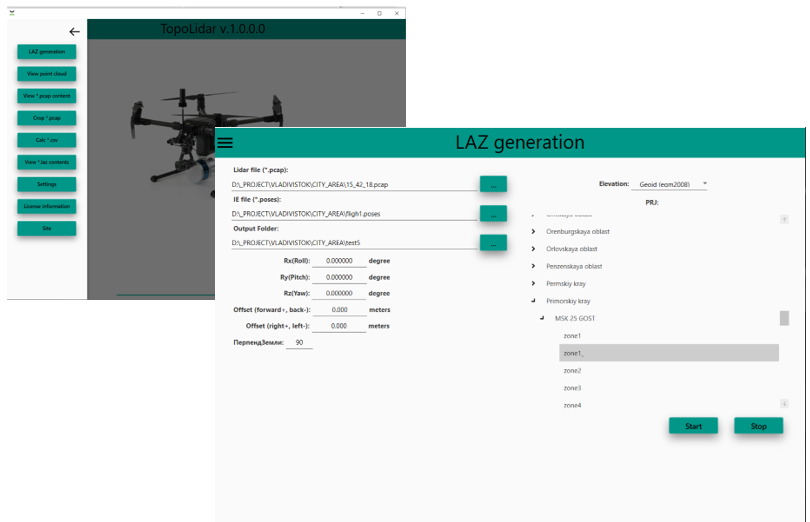Viewport: 810px width, 522px height.
Task: Click the Rx(Roll) degree input field
Action: [339, 261]
